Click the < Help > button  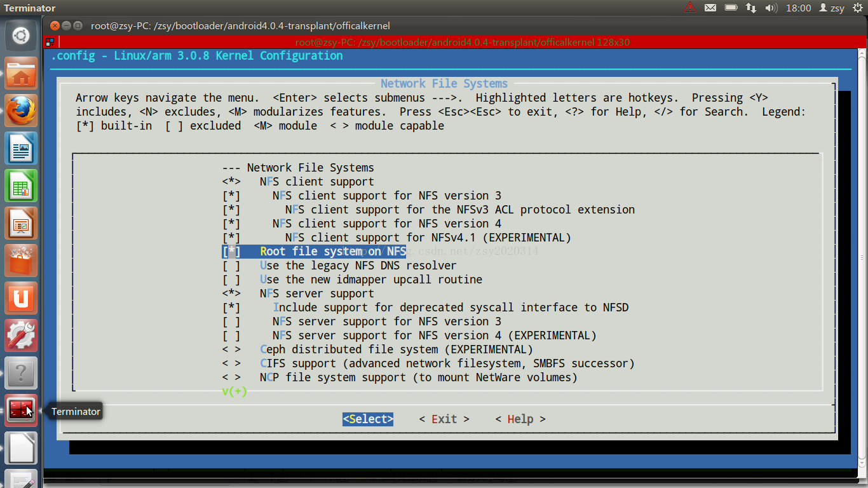tap(520, 419)
